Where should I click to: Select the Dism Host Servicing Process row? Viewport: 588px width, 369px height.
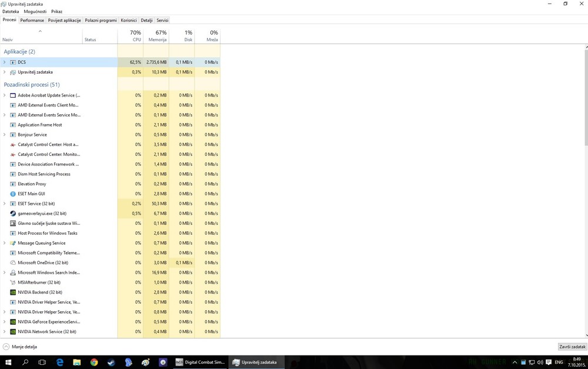pos(110,174)
